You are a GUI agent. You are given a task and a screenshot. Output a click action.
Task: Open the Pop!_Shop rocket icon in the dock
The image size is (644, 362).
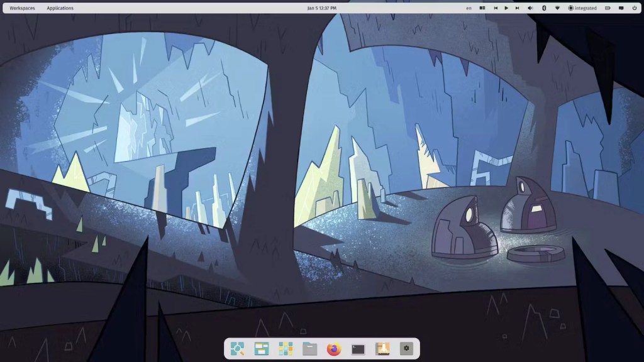(x=382, y=348)
